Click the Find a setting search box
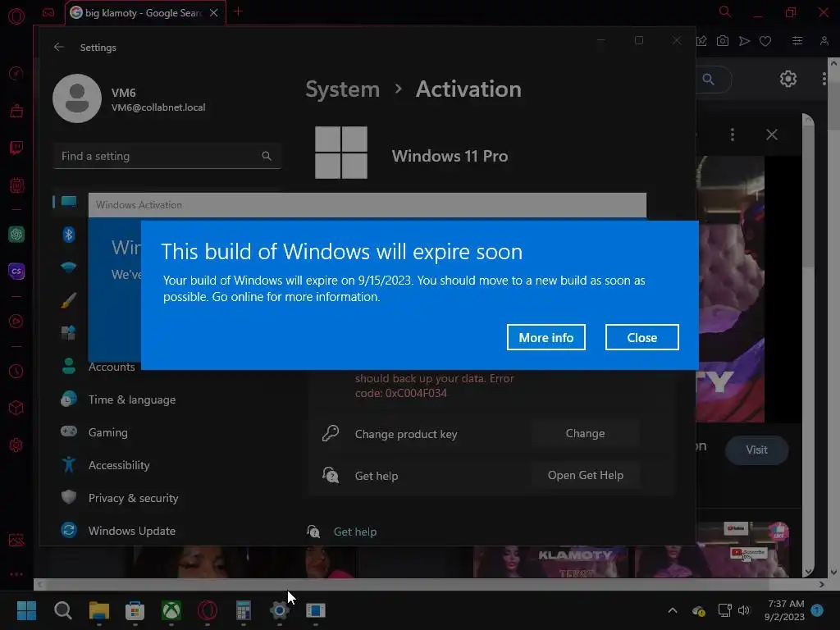The height and width of the screenshot is (630, 840). (167, 156)
